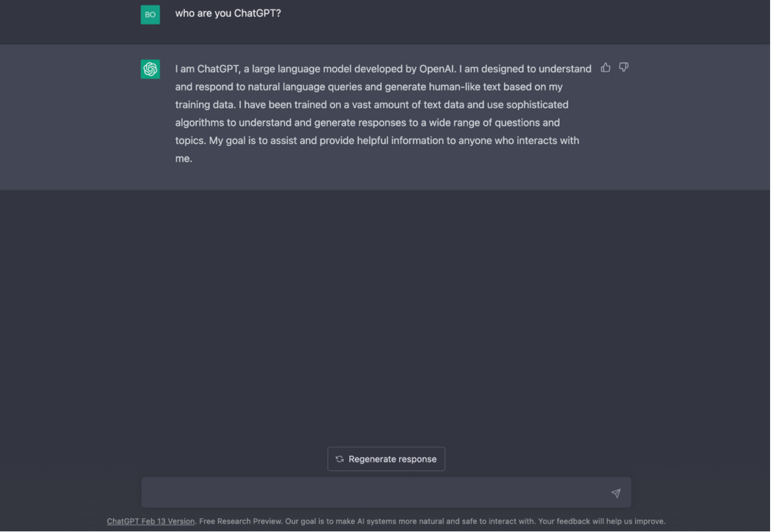This screenshot has height=532, width=772.
Task: Click the line beginning "and respond to natural language"
Action: click(x=369, y=87)
